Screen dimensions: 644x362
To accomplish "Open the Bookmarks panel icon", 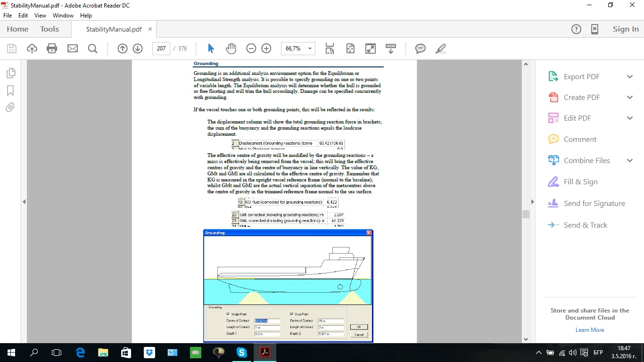I will click(x=10, y=90).
